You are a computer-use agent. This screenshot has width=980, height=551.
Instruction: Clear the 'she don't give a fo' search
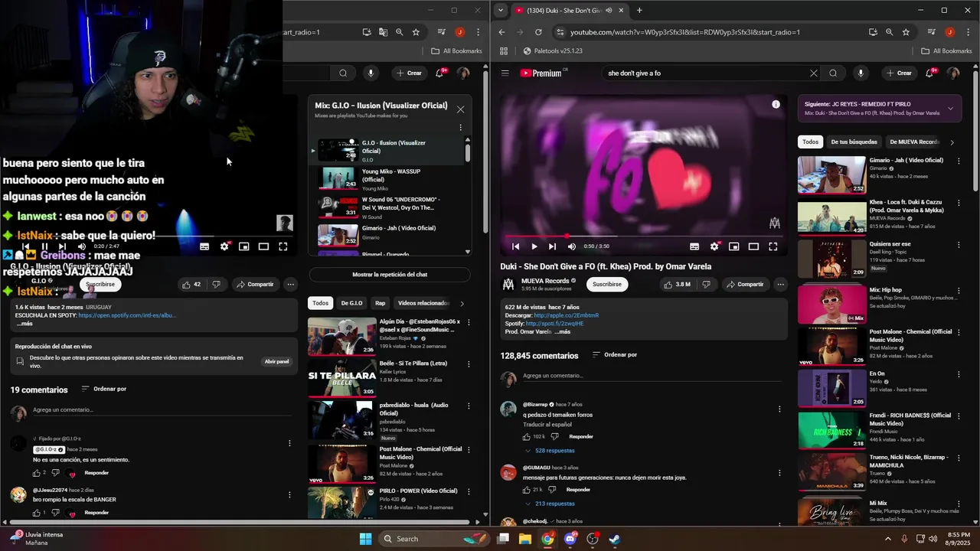(x=813, y=73)
